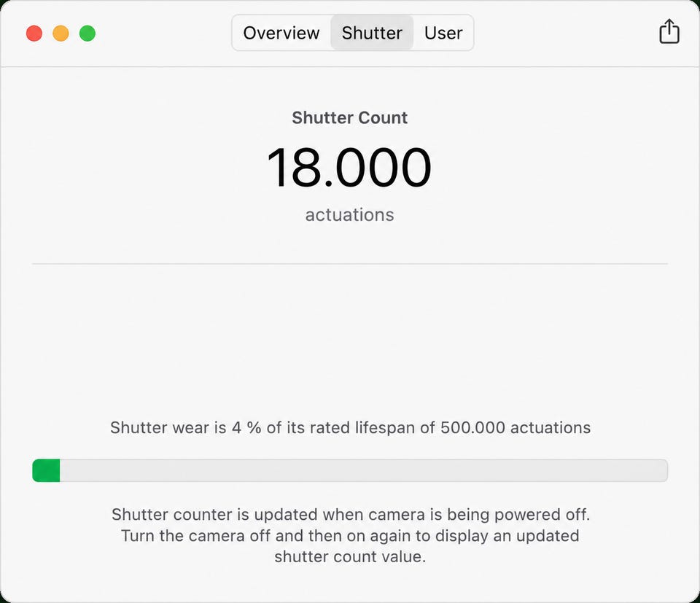Viewport: 700px width, 603px height.
Task: Close the window with red button
Action: click(x=34, y=34)
